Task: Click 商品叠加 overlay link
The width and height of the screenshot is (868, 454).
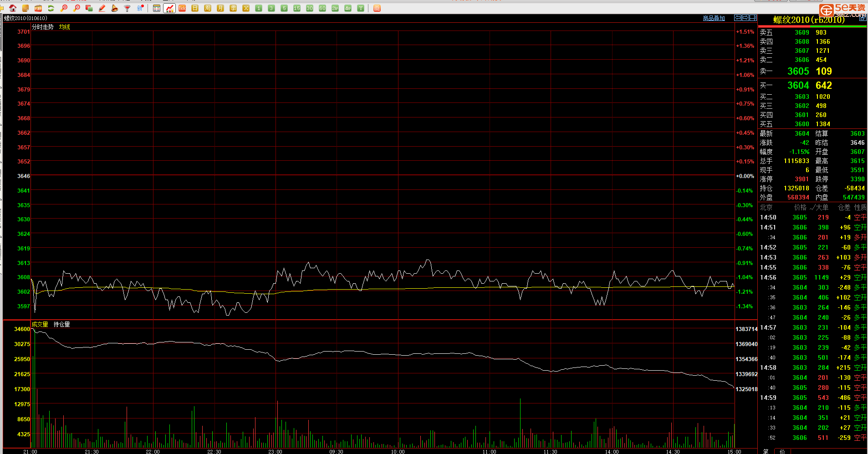Action: (714, 18)
